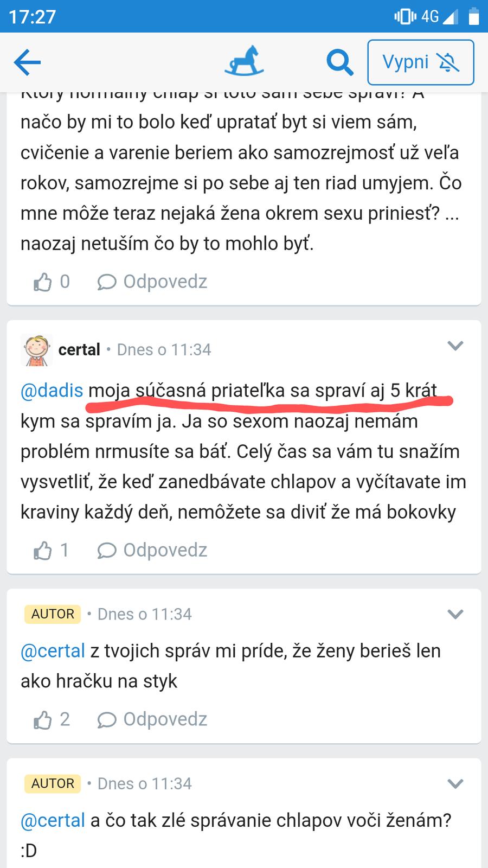Like certal's comment with thumbs-up
The width and height of the screenshot is (488, 868).
[x=43, y=550]
